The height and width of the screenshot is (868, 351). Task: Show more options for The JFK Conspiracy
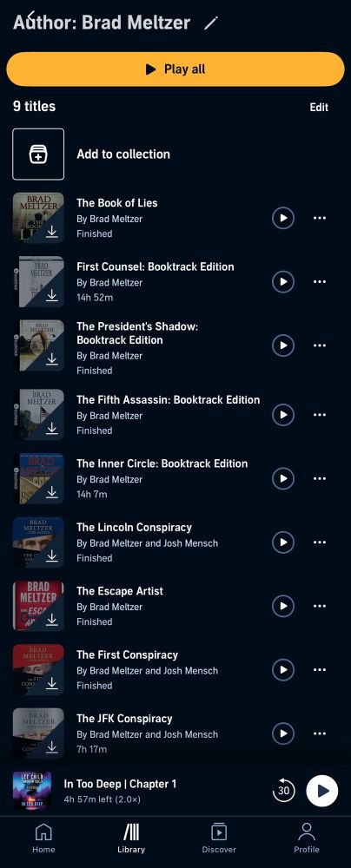[x=320, y=733]
